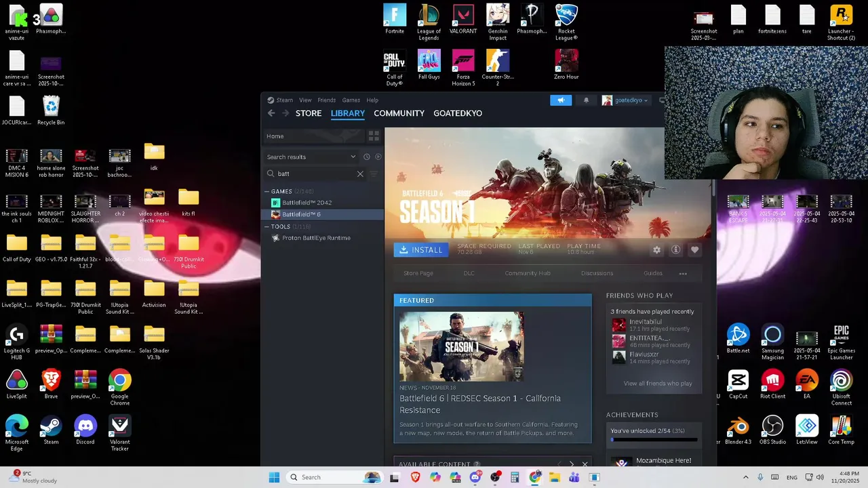Open the Search results collection dropdown

click(x=311, y=157)
